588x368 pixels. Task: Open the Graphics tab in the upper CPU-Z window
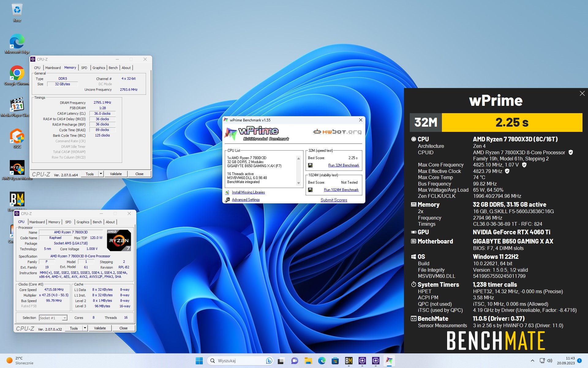click(99, 68)
